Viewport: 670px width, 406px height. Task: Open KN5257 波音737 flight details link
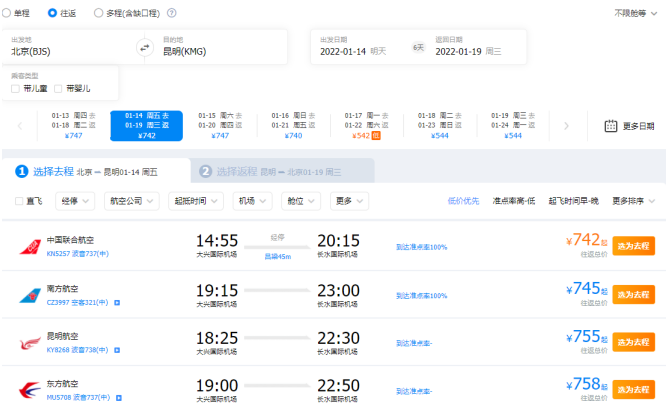tap(78, 253)
